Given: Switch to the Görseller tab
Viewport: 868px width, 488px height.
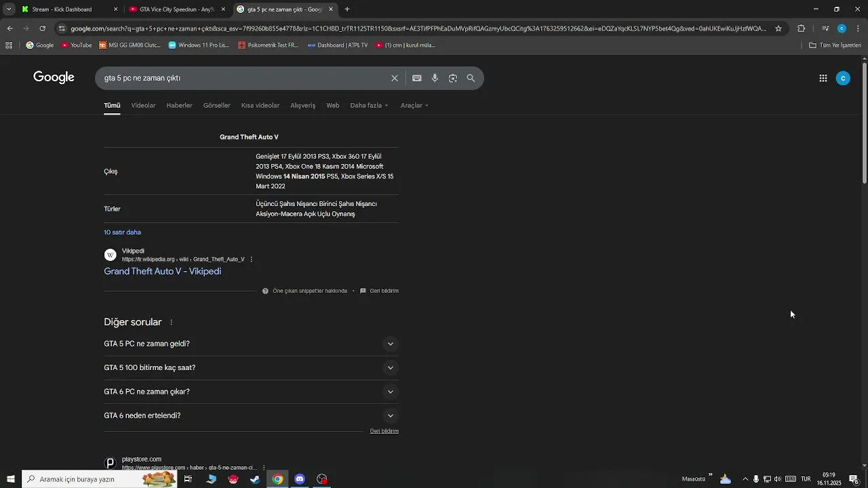Looking at the screenshot, I should coord(216,106).
